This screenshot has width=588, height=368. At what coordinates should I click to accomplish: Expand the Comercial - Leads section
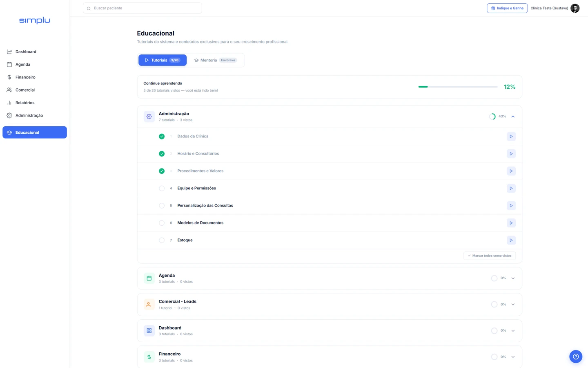513,305
